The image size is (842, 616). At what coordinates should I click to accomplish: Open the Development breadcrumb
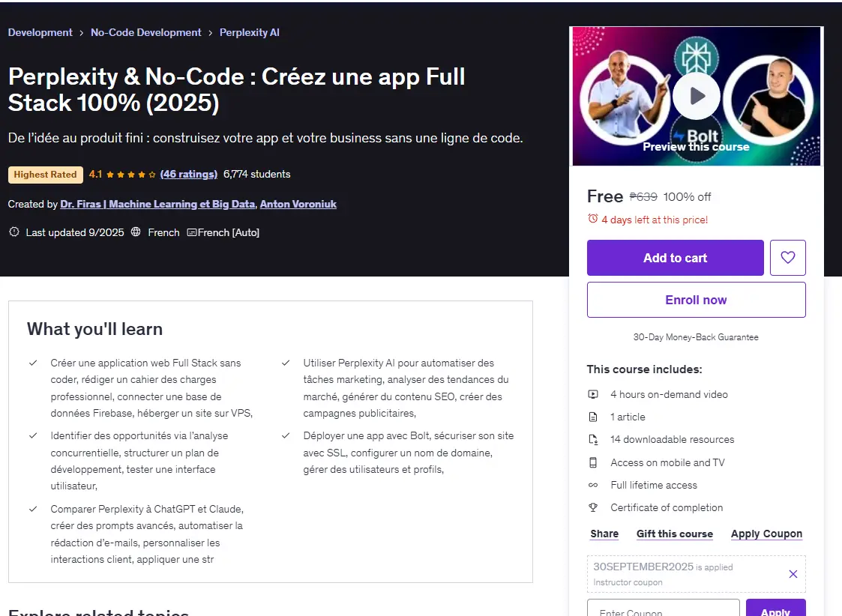point(40,32)
